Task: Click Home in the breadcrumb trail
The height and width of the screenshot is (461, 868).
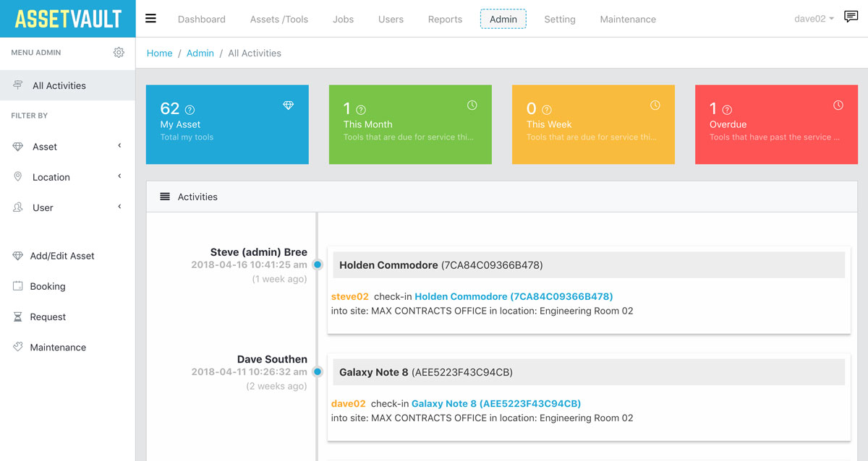Action: [x=159, y=53]
